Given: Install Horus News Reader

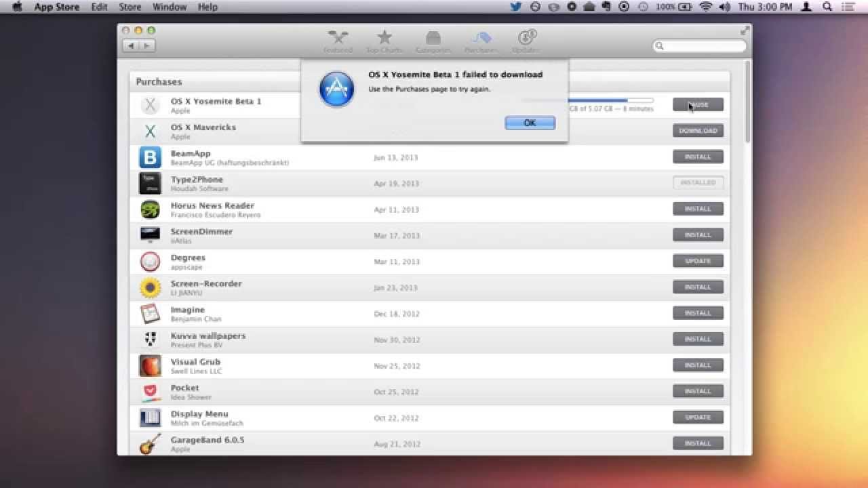Looking at the screenshot, I should [698, 209].
